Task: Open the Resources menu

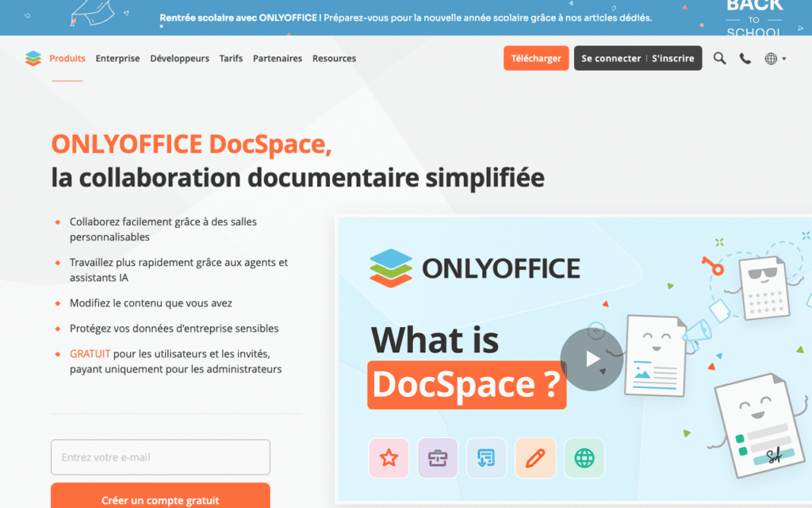Action: point(334,58)
